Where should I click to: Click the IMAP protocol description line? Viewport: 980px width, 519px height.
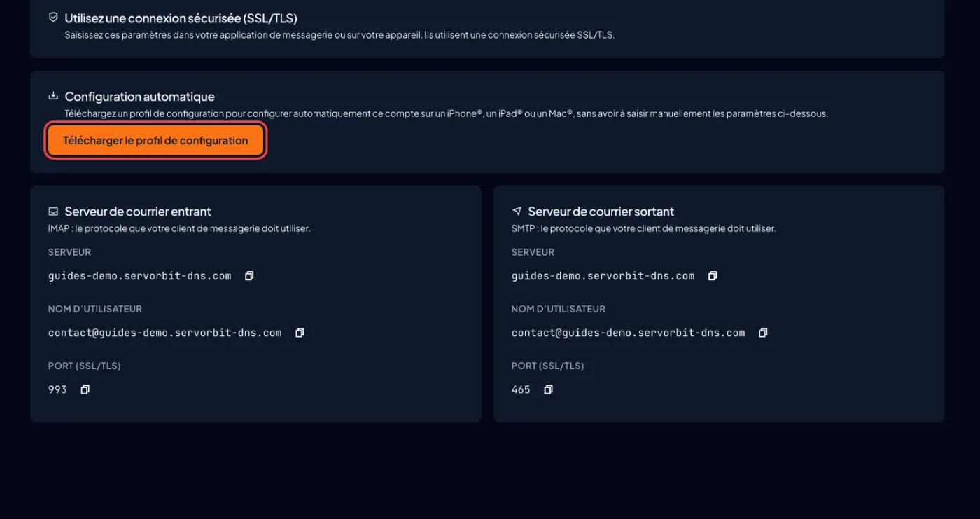179,228
